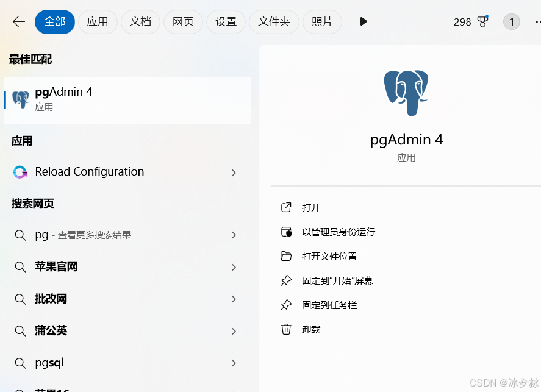This screenshot has height=392, width=541.
Task: Open the account avatar labeled 1
Action: (512, 22)
